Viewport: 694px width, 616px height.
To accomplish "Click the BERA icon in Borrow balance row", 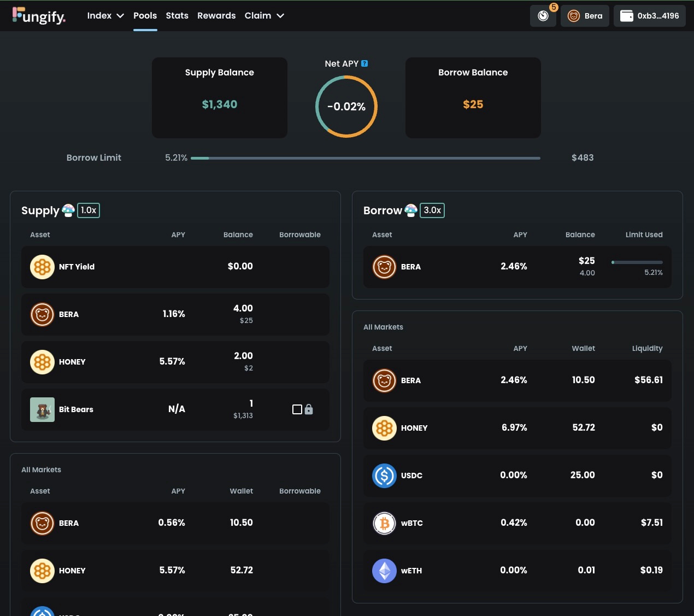I will pyautogui.click(x=384, y=267).
